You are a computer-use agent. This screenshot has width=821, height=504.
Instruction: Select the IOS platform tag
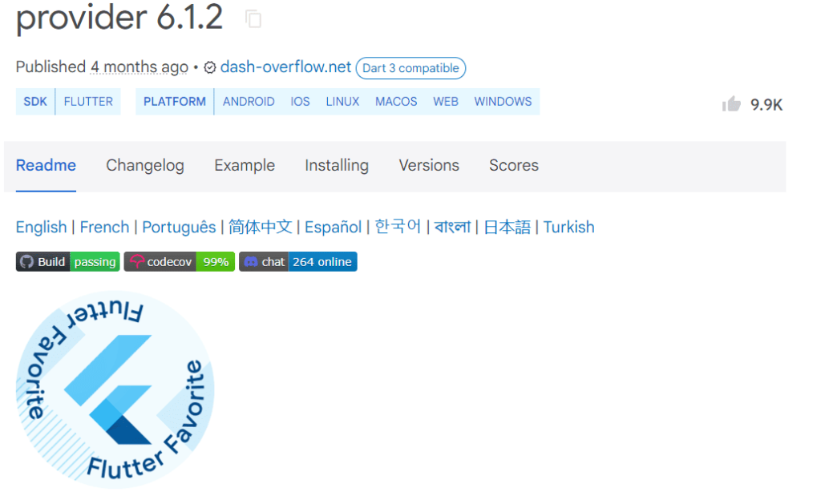300,102
